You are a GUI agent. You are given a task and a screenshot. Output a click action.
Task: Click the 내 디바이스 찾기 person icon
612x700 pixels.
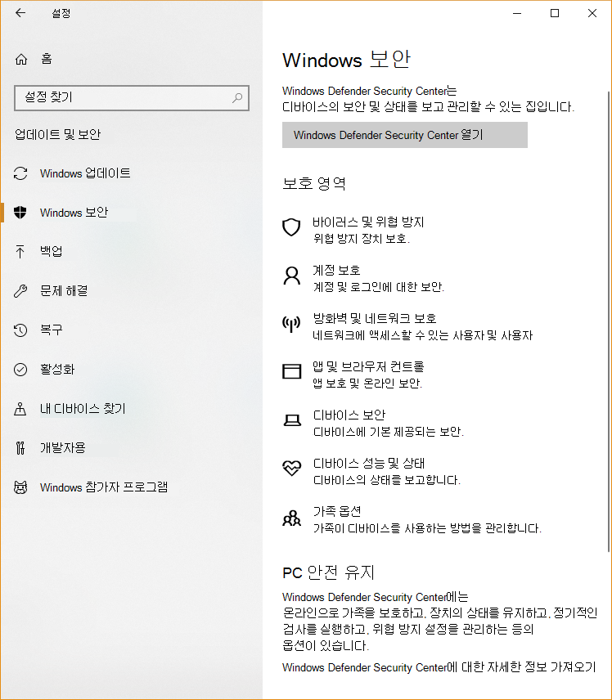click(20, 409)
